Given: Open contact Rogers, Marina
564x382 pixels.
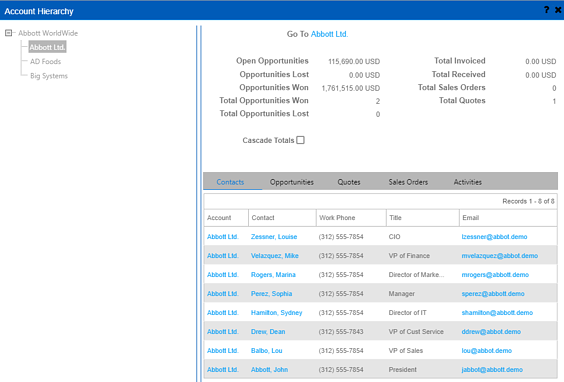Looking at the screenshot, I should (273, 275).
